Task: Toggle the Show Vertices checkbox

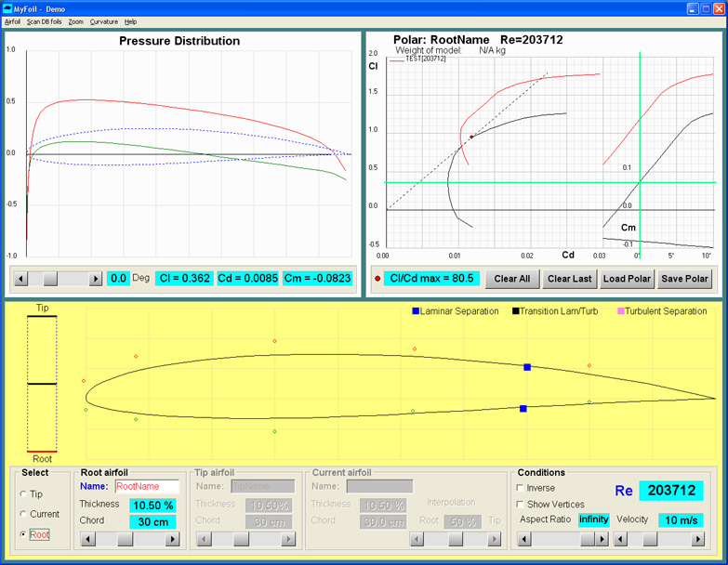Action: coord(520,504)
